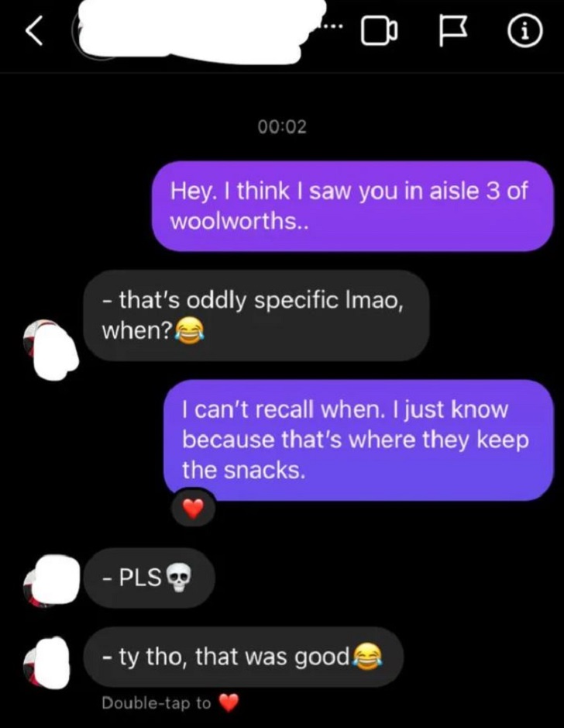Start a video call

(379, 32)
